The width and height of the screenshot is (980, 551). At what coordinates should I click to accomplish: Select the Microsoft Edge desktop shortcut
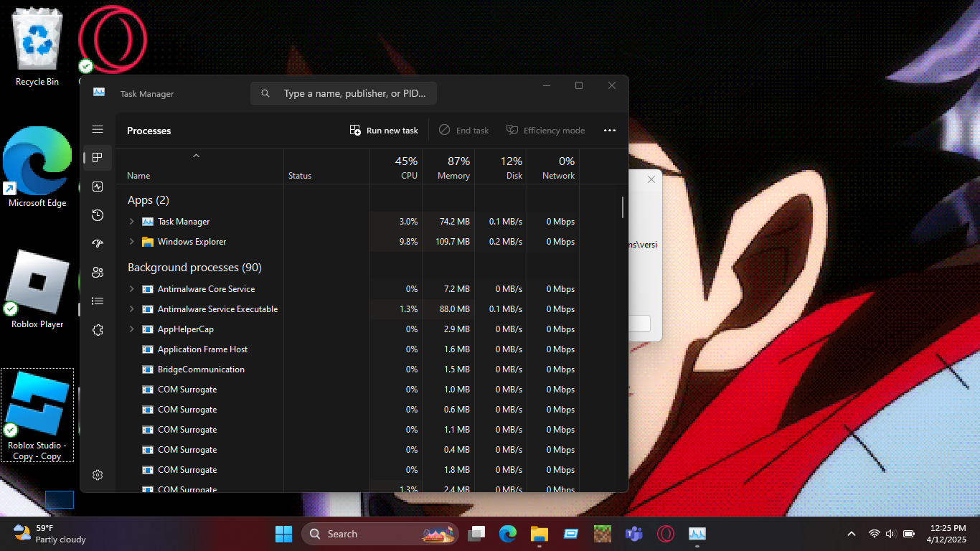(37, 167)
